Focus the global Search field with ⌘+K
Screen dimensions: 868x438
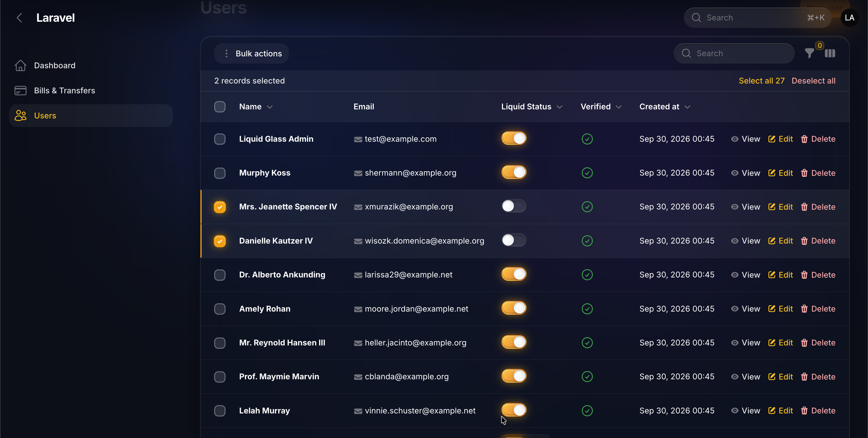(x=757, y=18)
